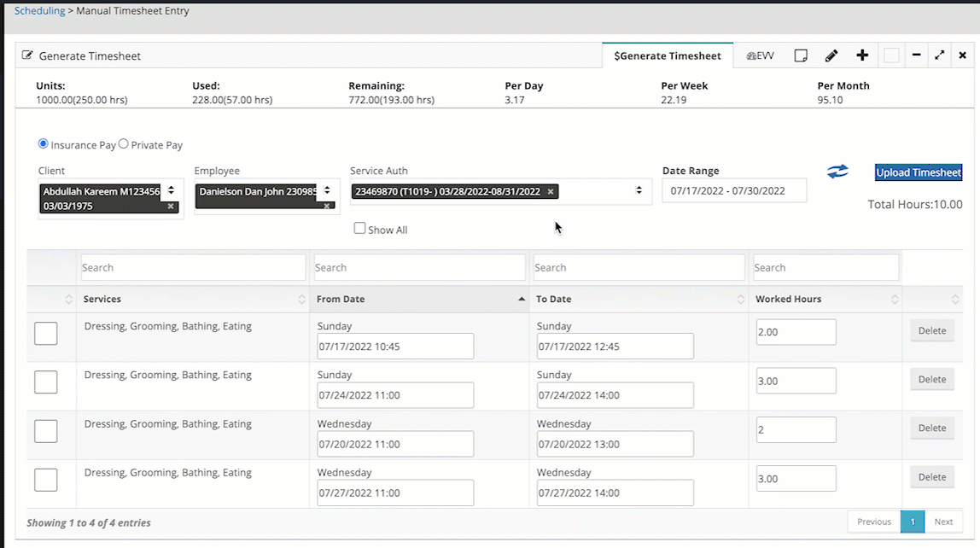Enable the Show All checkbox
Viewport: 980px width, 548px height.
coord(359,229)
